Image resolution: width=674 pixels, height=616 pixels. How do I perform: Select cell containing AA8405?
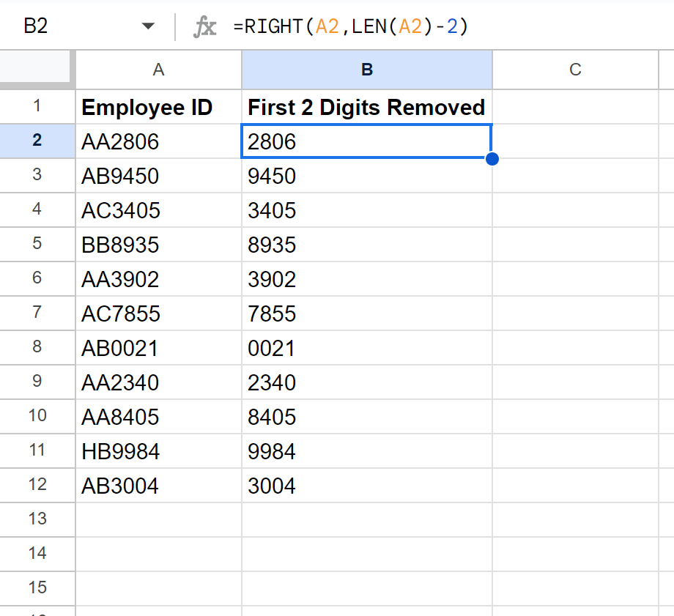159,417
